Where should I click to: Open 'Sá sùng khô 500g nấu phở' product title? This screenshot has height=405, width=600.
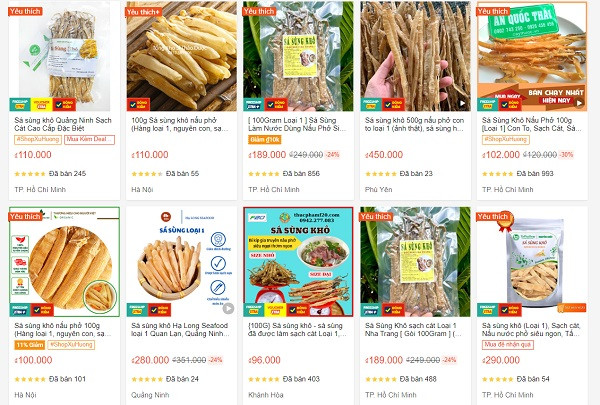414,124
